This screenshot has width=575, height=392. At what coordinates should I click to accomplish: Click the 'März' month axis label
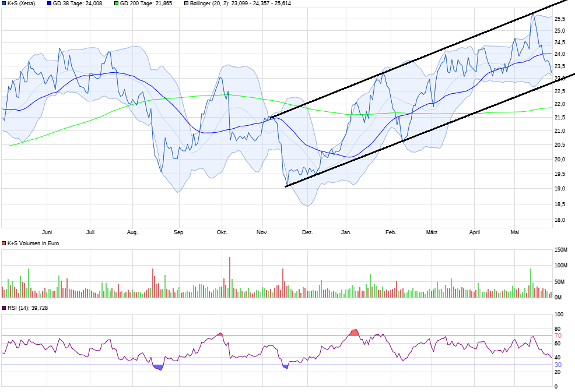point(432,232)
